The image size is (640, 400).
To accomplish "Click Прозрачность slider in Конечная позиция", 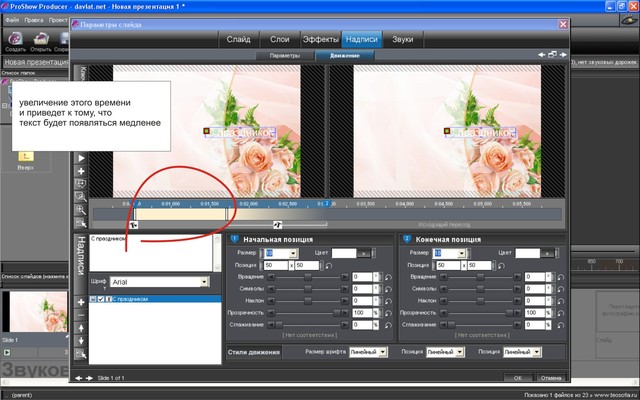I will pos(480,313).
